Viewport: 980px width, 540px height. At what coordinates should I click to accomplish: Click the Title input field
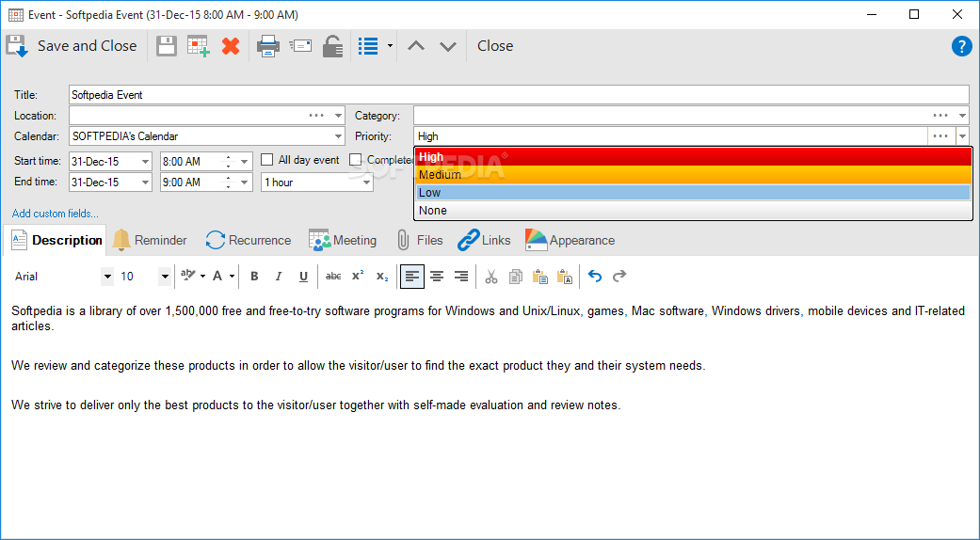[519, 95]
